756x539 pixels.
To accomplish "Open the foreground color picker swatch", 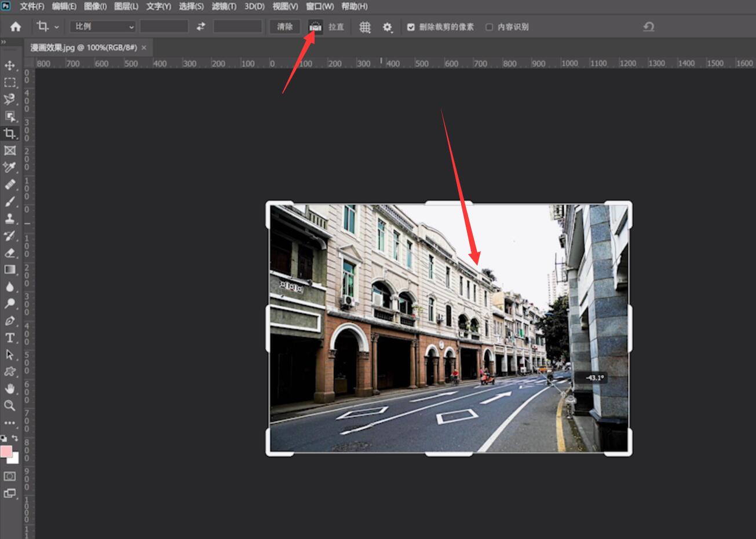I will tap(6, 452).
